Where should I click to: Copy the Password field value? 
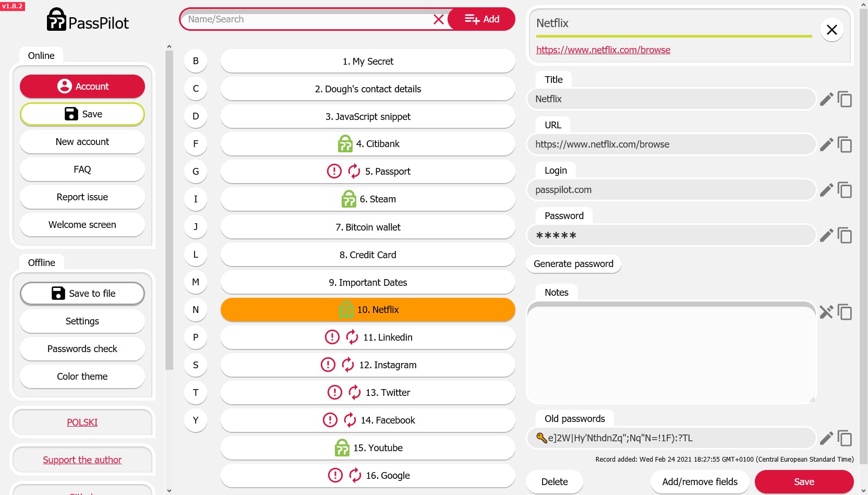[x=845, y=235]
